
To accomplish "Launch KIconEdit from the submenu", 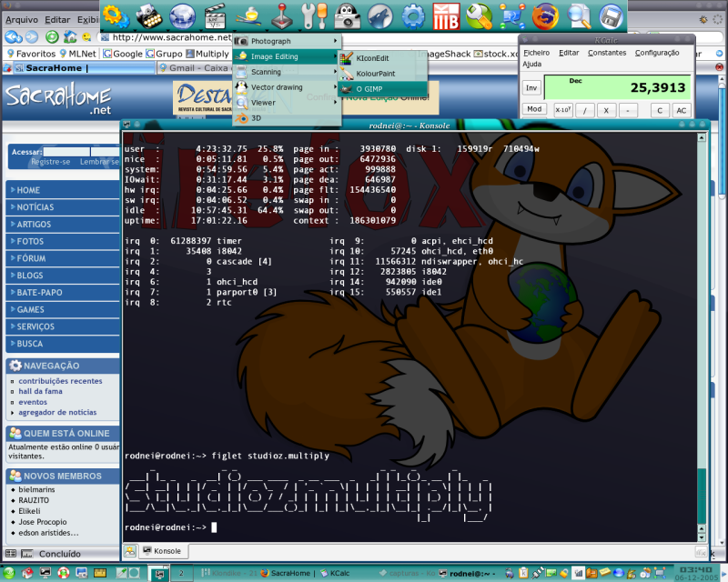I will point(382,58).
